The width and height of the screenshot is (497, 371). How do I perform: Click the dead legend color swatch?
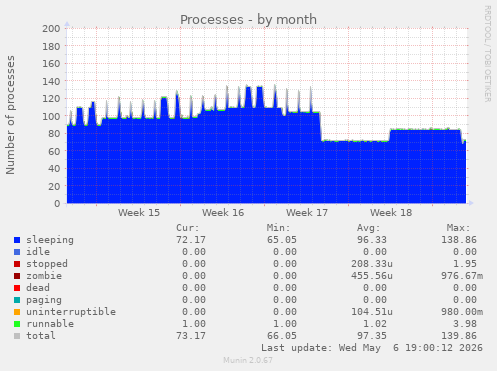tap(17, 288)
